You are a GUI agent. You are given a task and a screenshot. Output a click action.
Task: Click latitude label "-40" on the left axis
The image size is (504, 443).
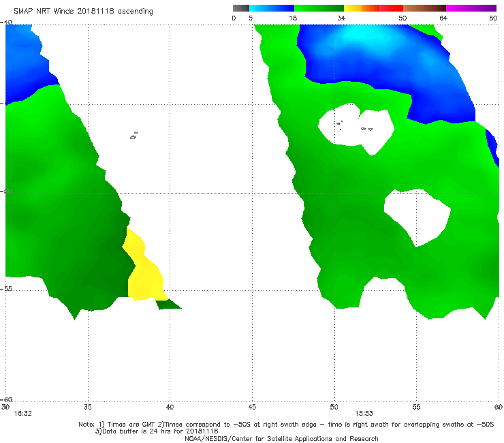point(6,22)
